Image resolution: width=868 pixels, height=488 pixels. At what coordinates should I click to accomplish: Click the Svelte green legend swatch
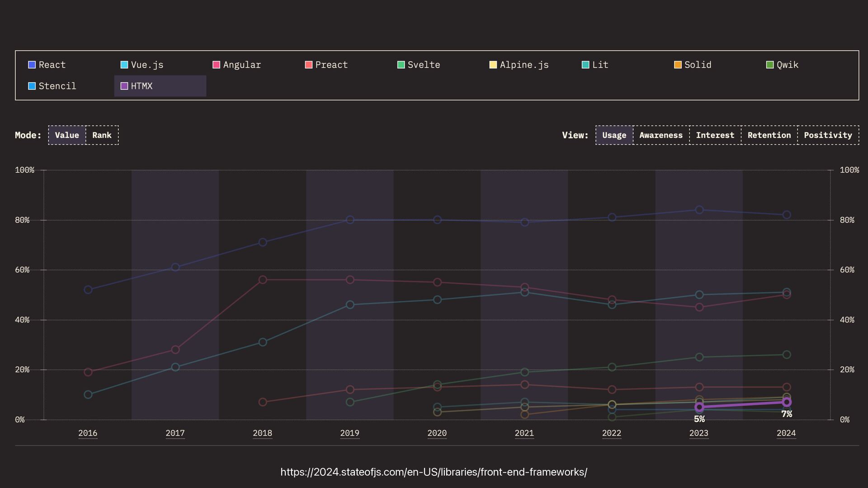[401, 65]
